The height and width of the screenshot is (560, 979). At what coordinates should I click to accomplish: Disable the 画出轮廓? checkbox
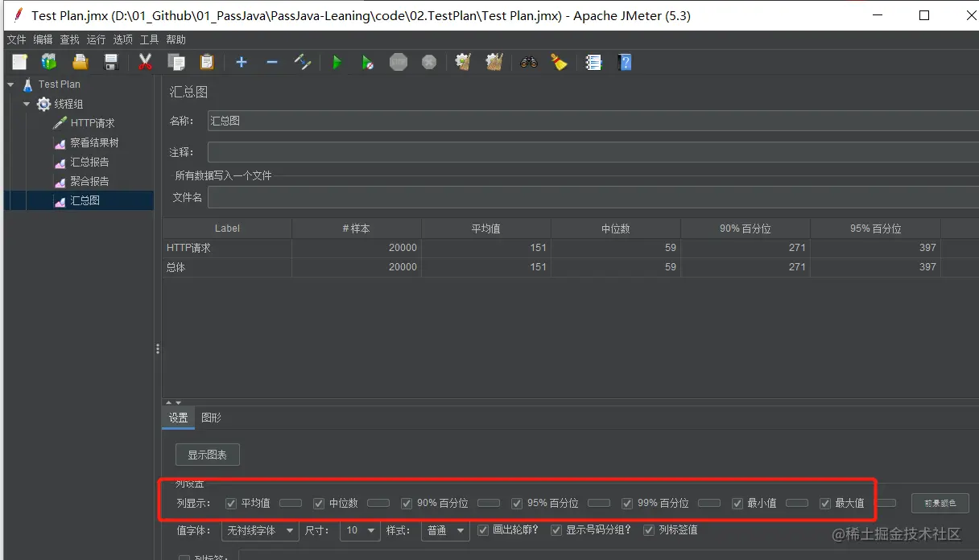tap(483, 530)
